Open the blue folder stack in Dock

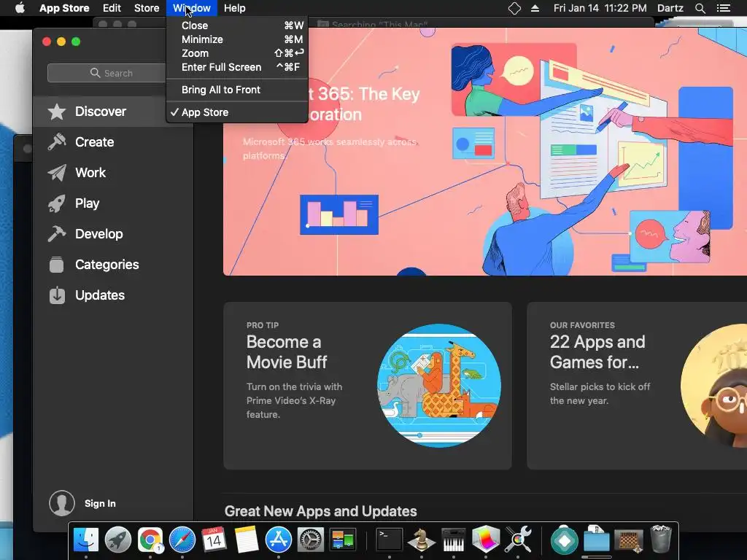(597, 540)
